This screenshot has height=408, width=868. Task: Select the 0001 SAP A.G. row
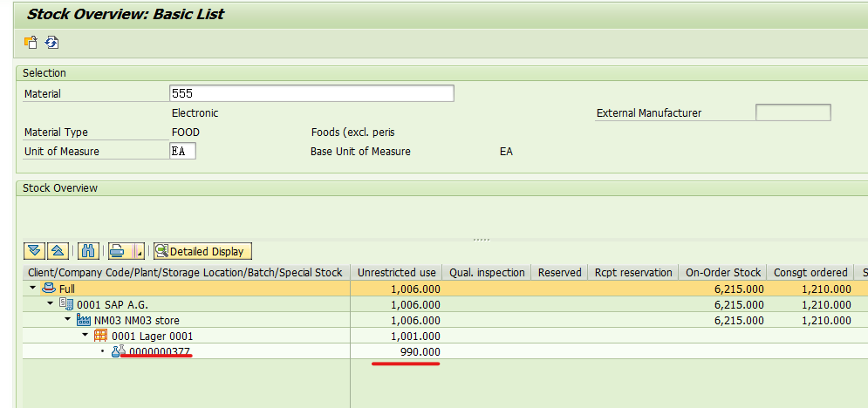click(113, 304)
